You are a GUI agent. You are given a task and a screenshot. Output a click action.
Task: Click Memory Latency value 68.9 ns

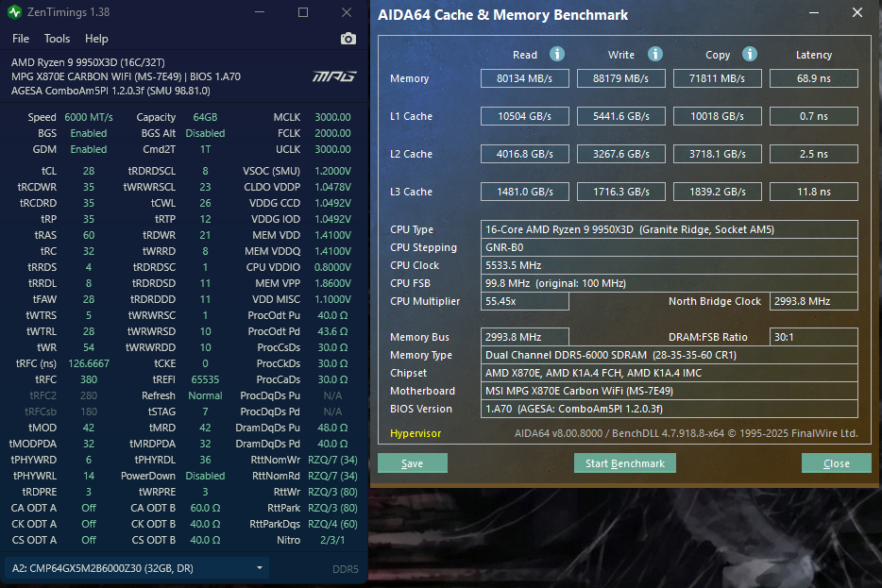point(813,78)
